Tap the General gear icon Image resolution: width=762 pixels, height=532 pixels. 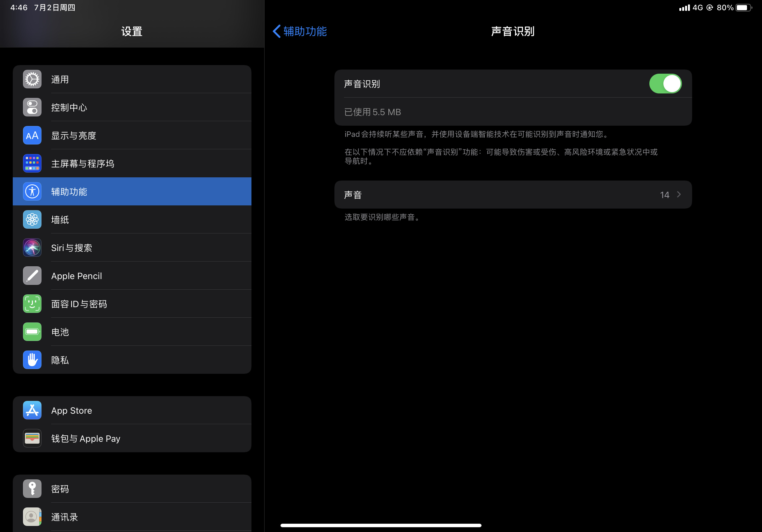coord(32,79)
